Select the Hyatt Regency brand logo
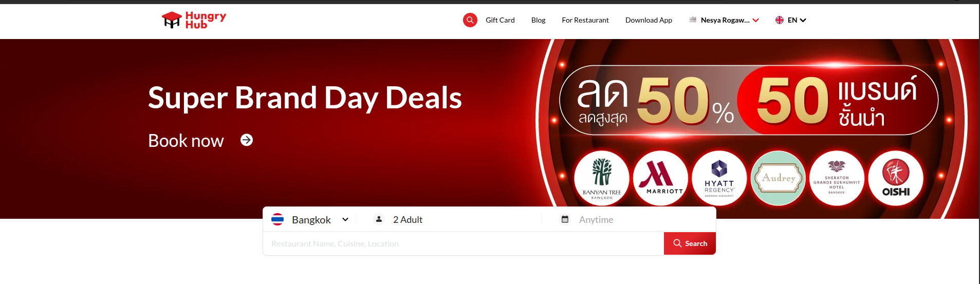Screen dimensions: 980x284 tap(719, 178)
